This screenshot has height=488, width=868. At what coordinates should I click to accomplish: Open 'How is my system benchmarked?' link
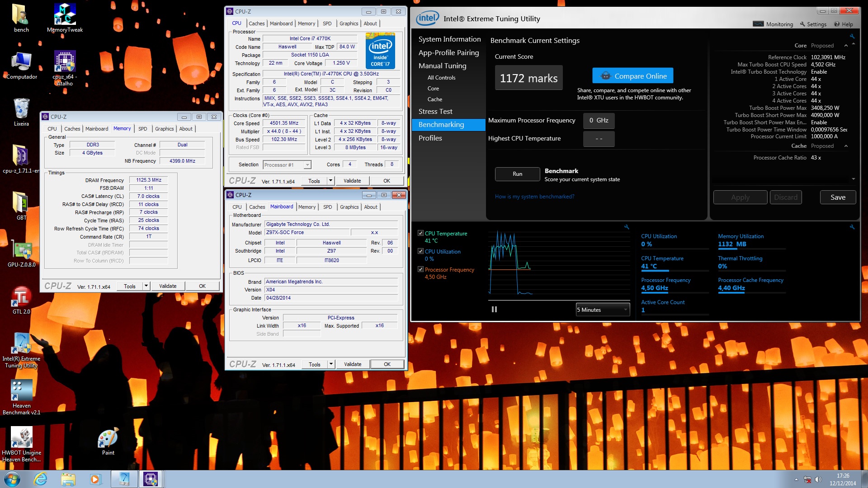point(534,197)
